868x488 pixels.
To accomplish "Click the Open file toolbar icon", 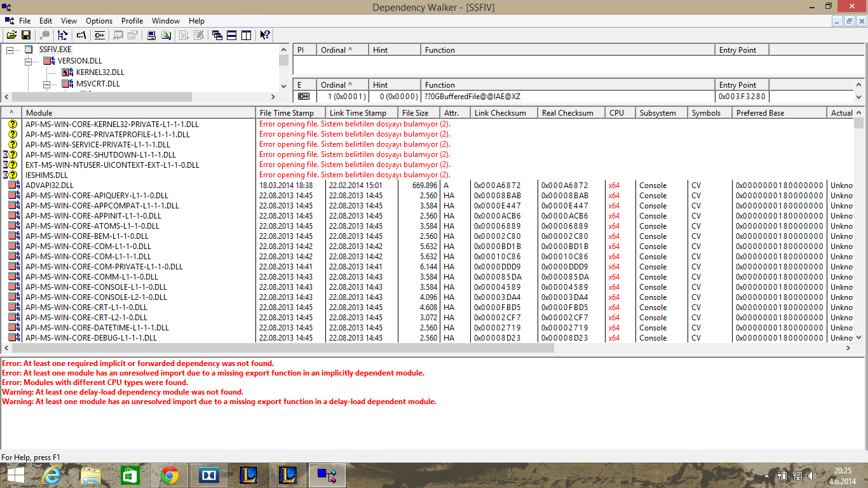I will pyautogui.click(x=11, y=36).
